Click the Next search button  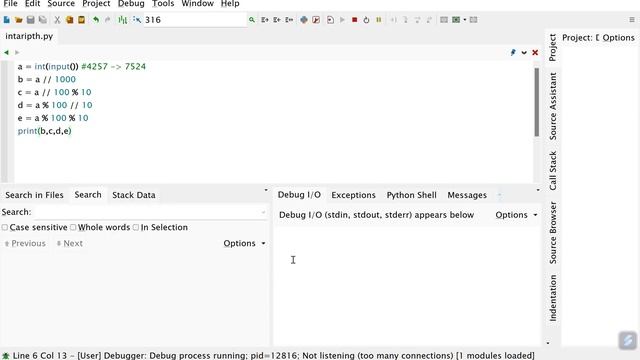tap(69, 243)
